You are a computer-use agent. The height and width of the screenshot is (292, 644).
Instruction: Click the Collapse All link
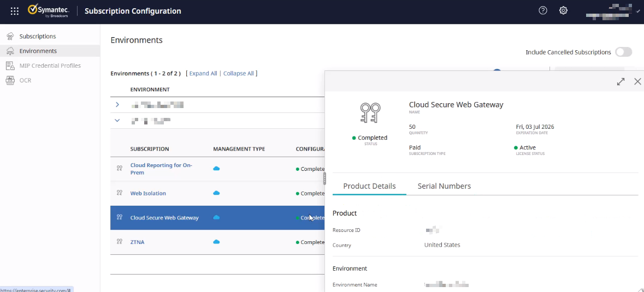238,74
